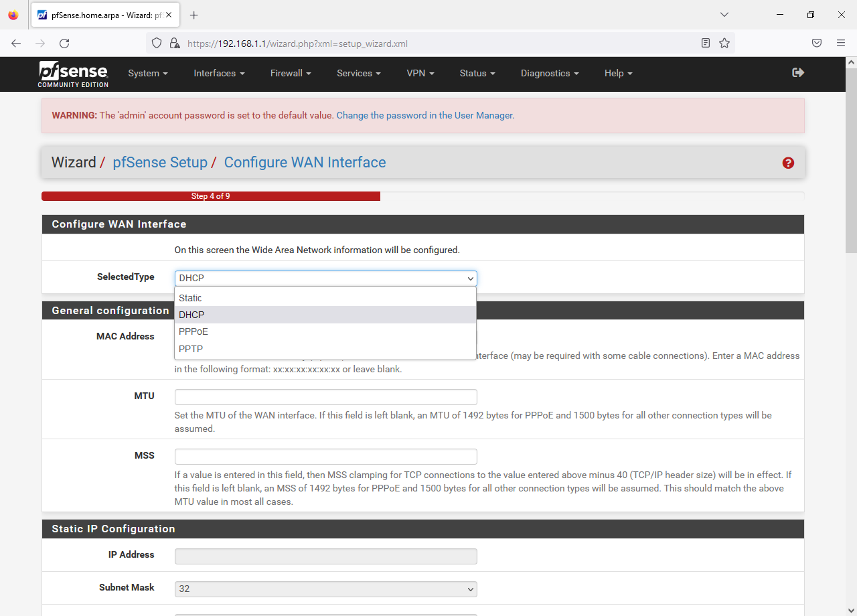Click inside the MTU input field
Image resolution: width=857 pixels, height=616 pixels.
click(325, 396)
